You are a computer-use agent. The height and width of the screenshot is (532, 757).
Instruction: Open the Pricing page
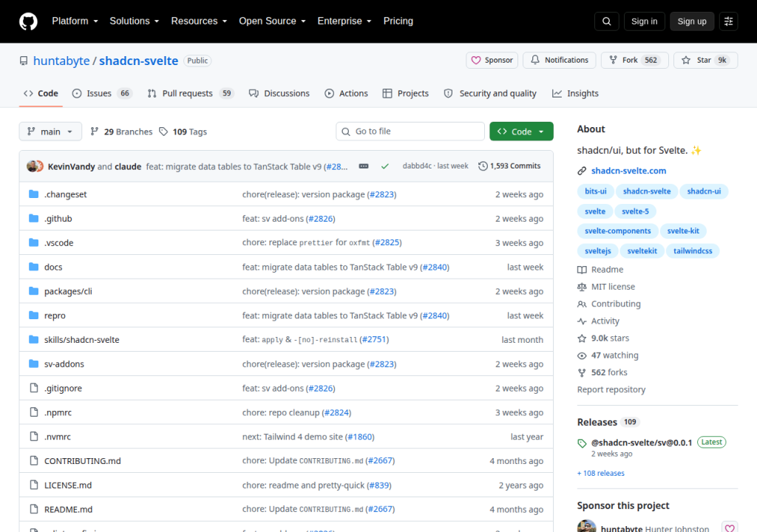(x=398, y=21)
